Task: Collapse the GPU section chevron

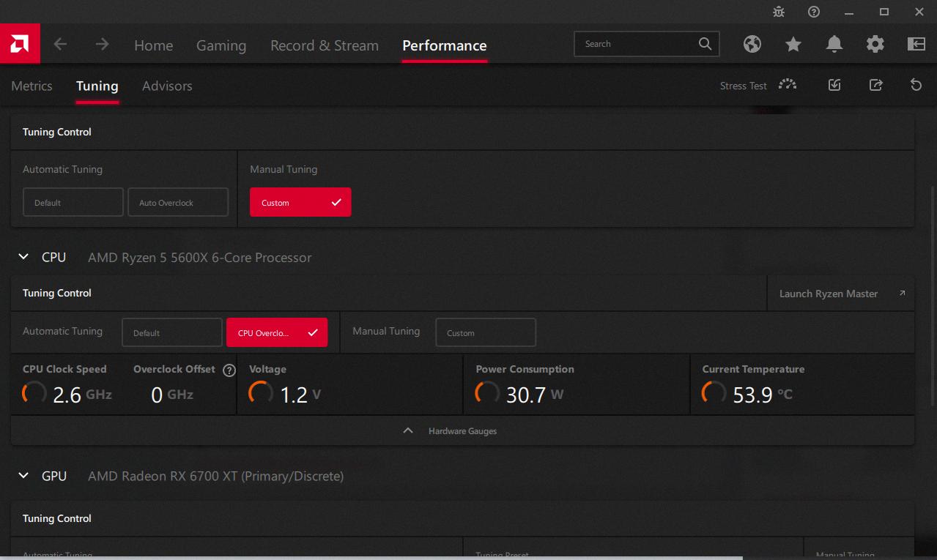Action: (23, 476)
